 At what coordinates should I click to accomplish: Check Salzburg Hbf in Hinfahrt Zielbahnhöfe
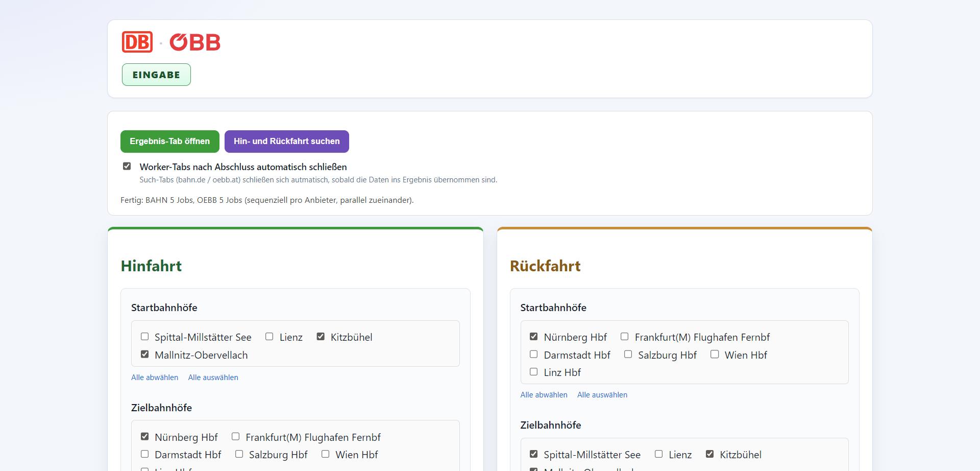point(239,454)
